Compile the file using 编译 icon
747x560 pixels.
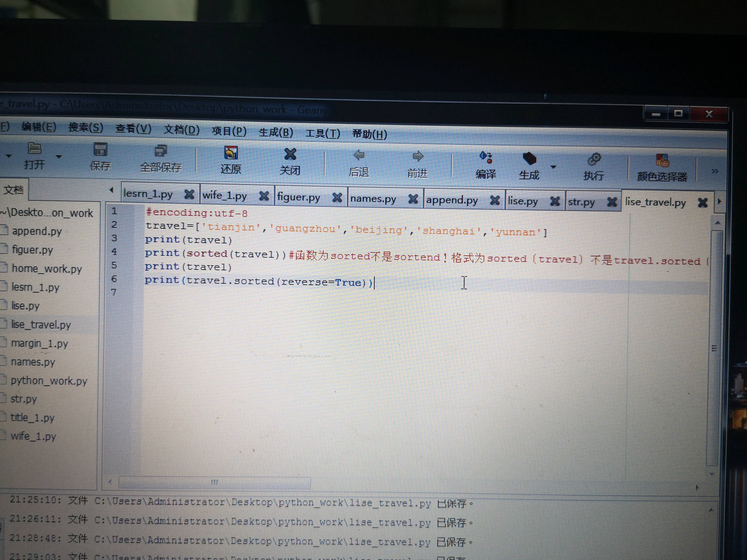486,158
